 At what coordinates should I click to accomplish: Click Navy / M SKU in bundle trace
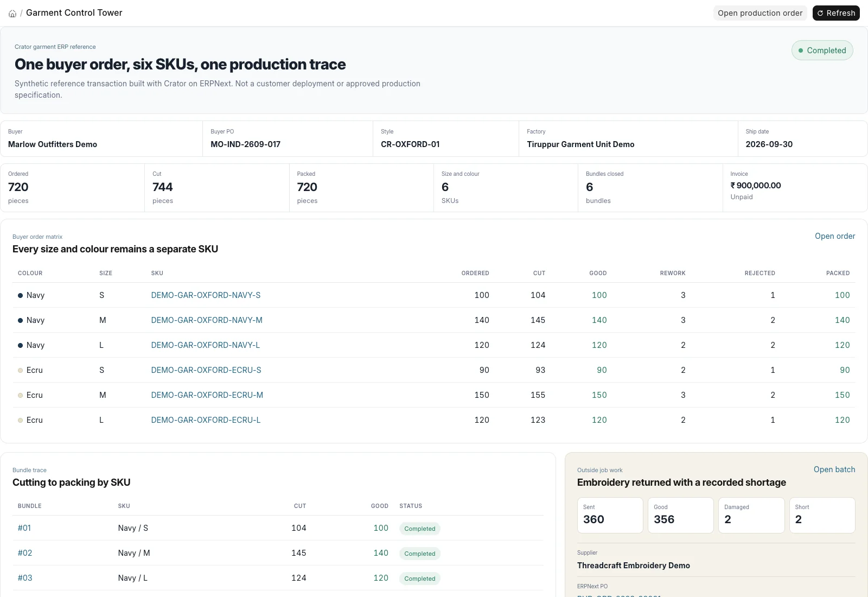coord(134,553)
